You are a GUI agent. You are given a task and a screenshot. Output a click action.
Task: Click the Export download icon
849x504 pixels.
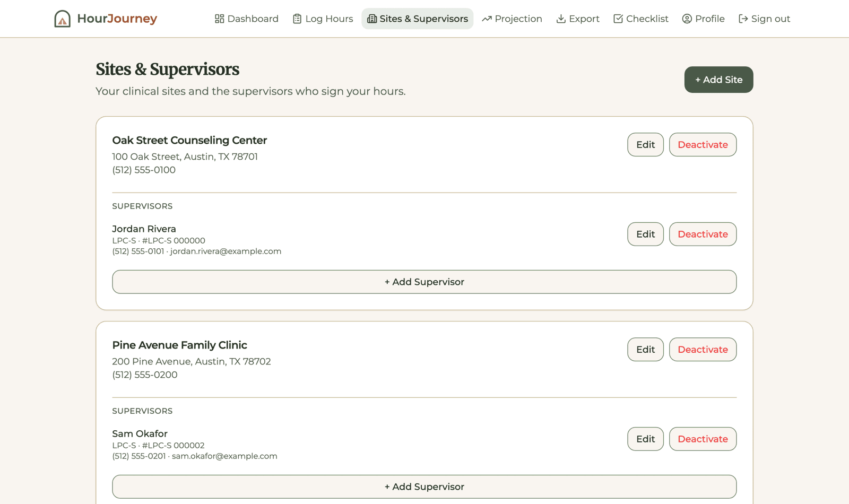(561, 19)
